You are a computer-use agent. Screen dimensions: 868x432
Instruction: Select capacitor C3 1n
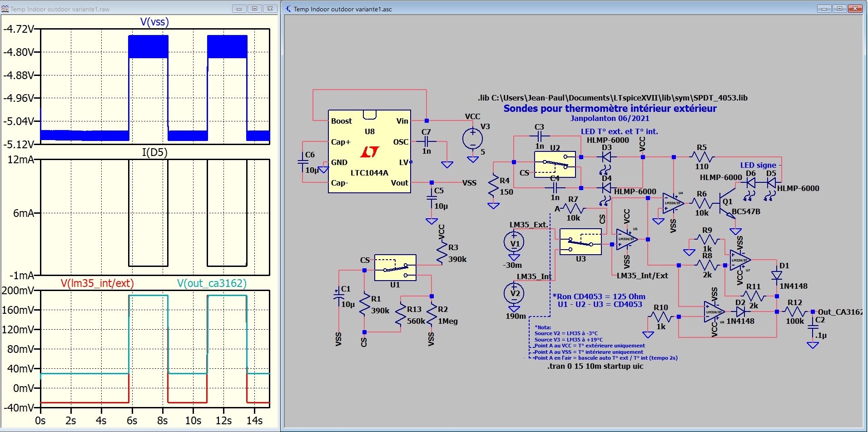pos(540,136)
